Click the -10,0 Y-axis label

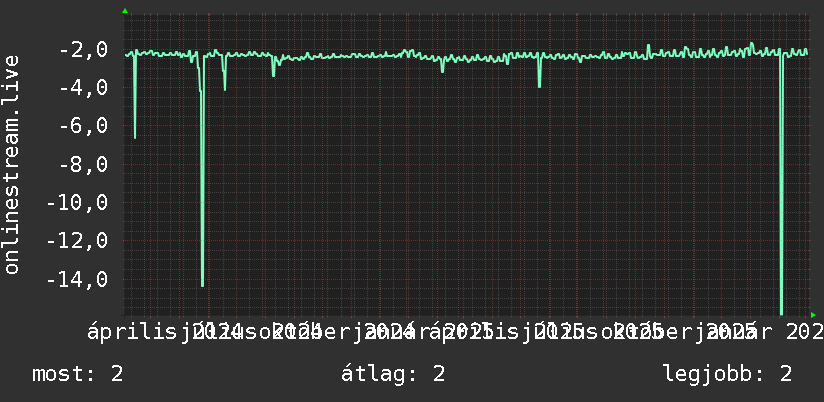point(77,202)
